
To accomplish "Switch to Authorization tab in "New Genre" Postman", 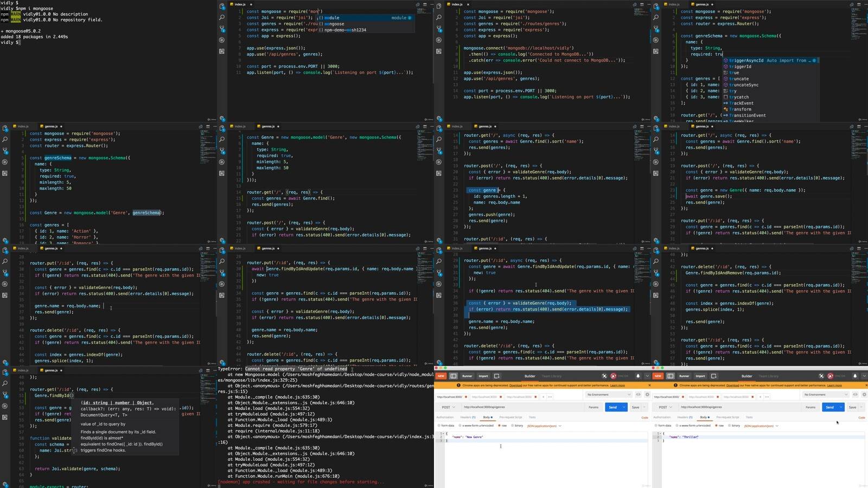I will click(x=445, y=418).
